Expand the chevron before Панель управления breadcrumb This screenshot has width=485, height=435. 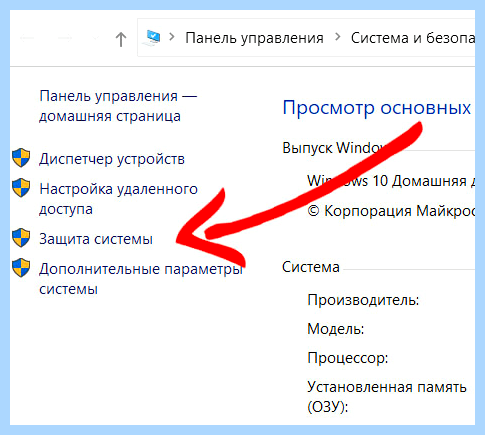coord(172,37)
